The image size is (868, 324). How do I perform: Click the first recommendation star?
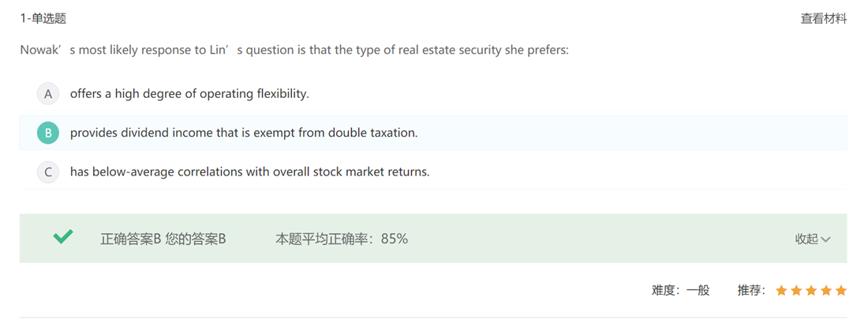click(x=781, y=291)
